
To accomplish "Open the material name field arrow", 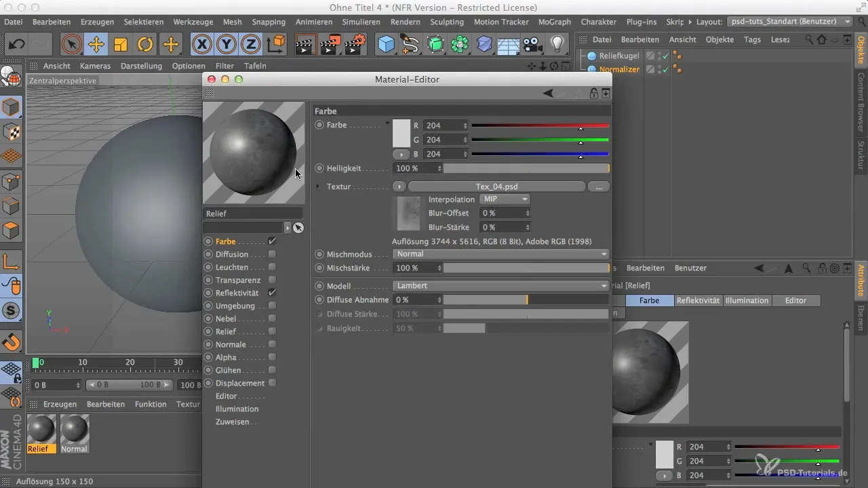I will click(x=288, y=228).
